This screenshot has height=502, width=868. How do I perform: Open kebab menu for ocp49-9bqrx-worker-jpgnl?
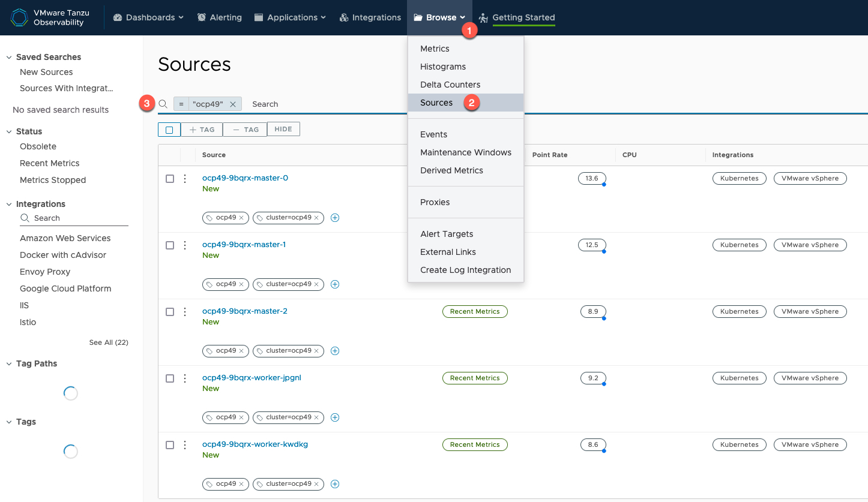[185, 378]
